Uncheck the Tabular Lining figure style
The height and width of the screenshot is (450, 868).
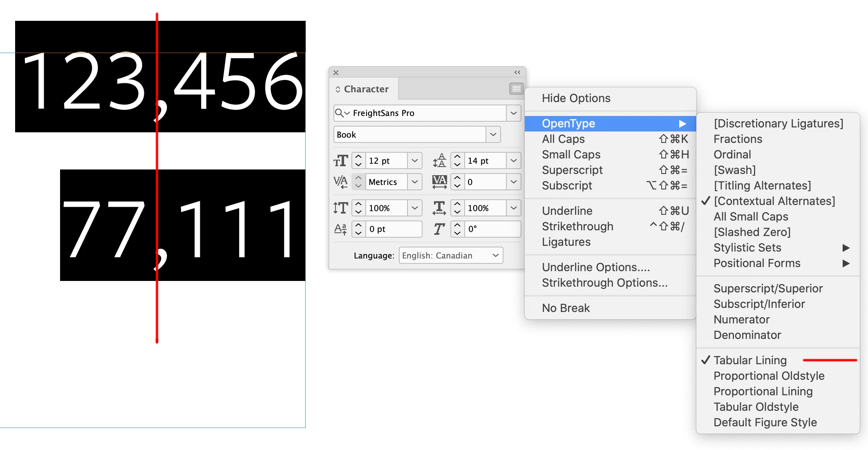coord(750,360)
